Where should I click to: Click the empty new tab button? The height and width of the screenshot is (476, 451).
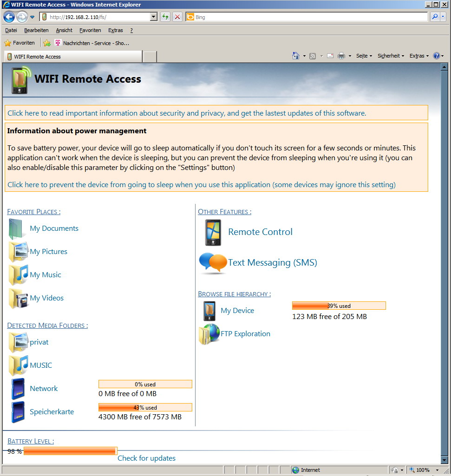tap(150, 57)
